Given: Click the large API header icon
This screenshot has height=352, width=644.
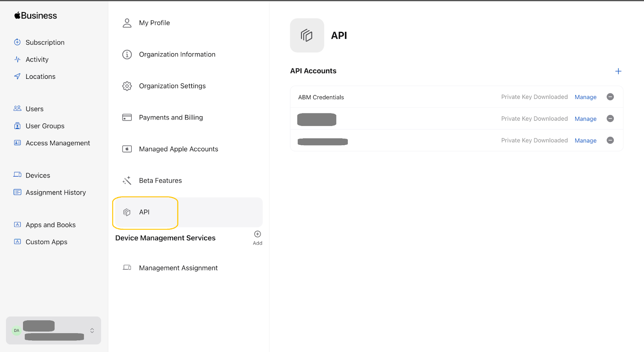Looking at the screenshot, I should click(x=307, y=35).
